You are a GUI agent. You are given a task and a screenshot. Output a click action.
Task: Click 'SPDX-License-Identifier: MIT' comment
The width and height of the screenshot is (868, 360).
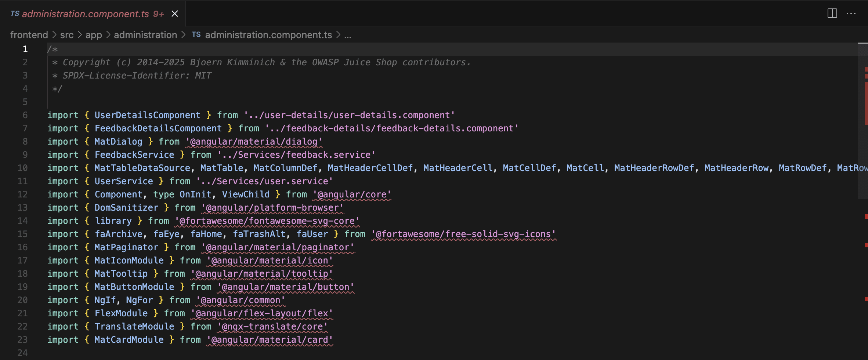[137, 76]
